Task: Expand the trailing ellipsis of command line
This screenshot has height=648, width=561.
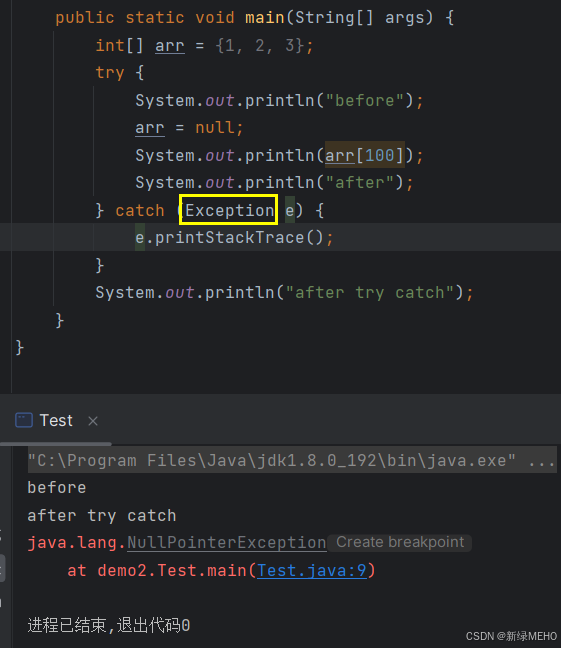Action: tap(542, 460)
